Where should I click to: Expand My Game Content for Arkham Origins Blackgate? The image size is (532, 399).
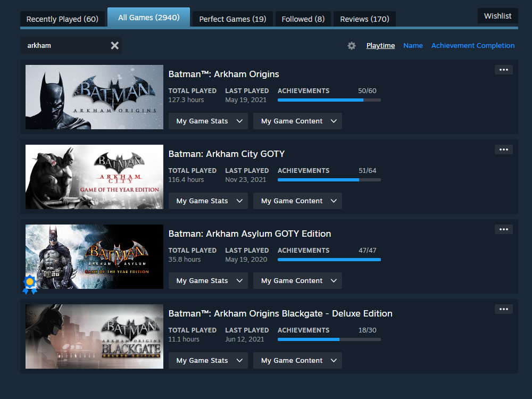click(297, 360)
